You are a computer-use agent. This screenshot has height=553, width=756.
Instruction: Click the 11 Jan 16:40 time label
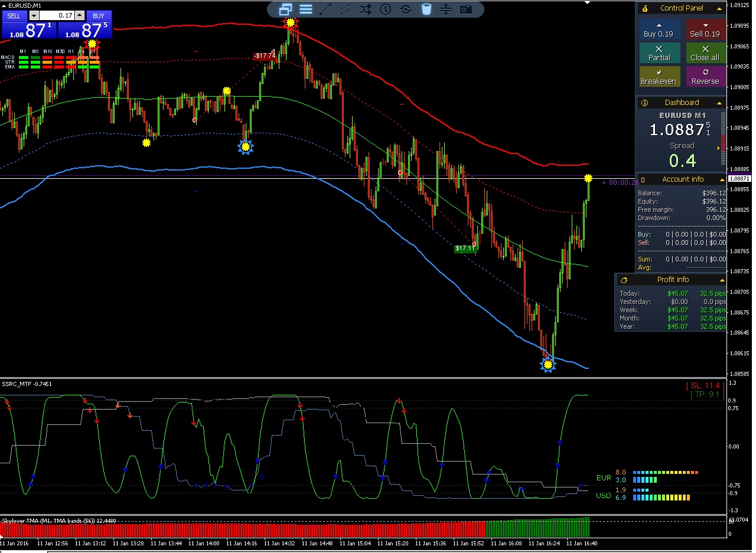[582, 543]
